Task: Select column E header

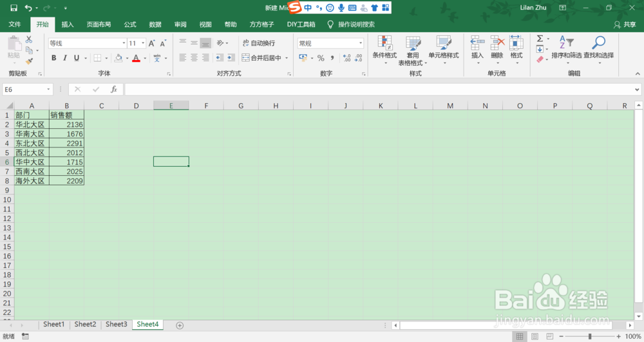Action: click(x=171, y=106)
